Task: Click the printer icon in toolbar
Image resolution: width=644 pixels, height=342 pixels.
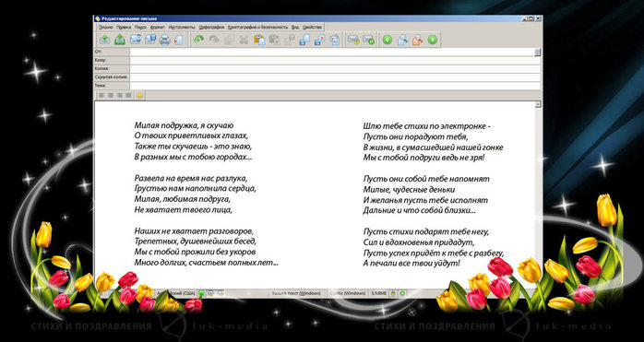Action: coord(165,40)
